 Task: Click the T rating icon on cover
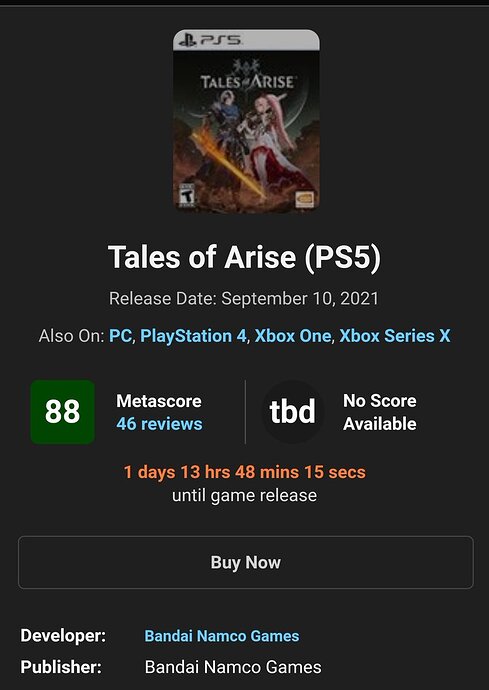point(185,195)
